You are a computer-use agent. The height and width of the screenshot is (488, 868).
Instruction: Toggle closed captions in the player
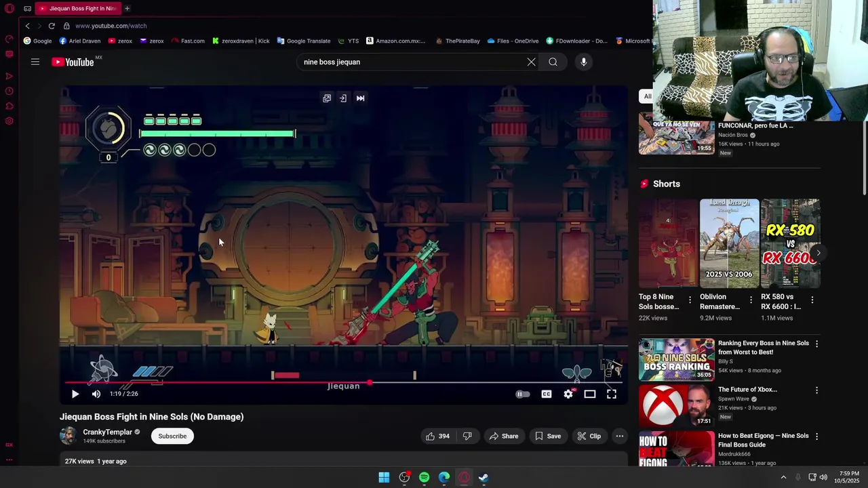[547, 394]
